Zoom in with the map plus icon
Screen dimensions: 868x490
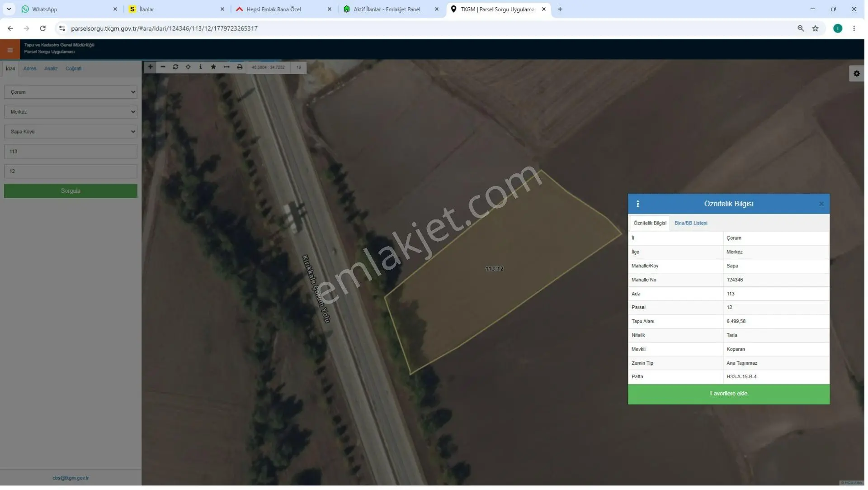150,67
